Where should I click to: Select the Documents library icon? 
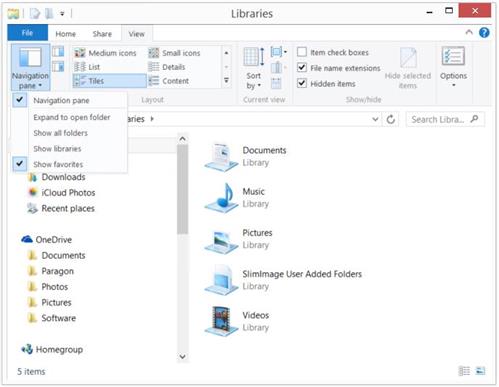click(x=221, y=157)
